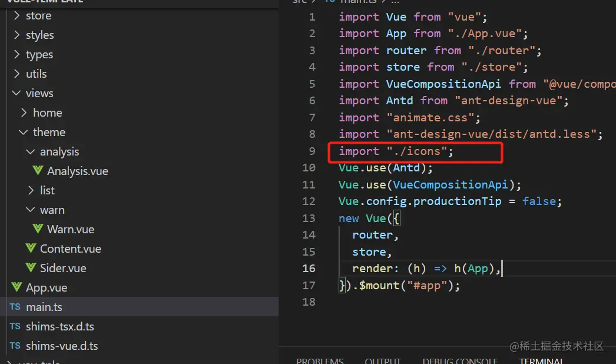Select the theme folder label
Screen dimensions: 616x364
49,132
